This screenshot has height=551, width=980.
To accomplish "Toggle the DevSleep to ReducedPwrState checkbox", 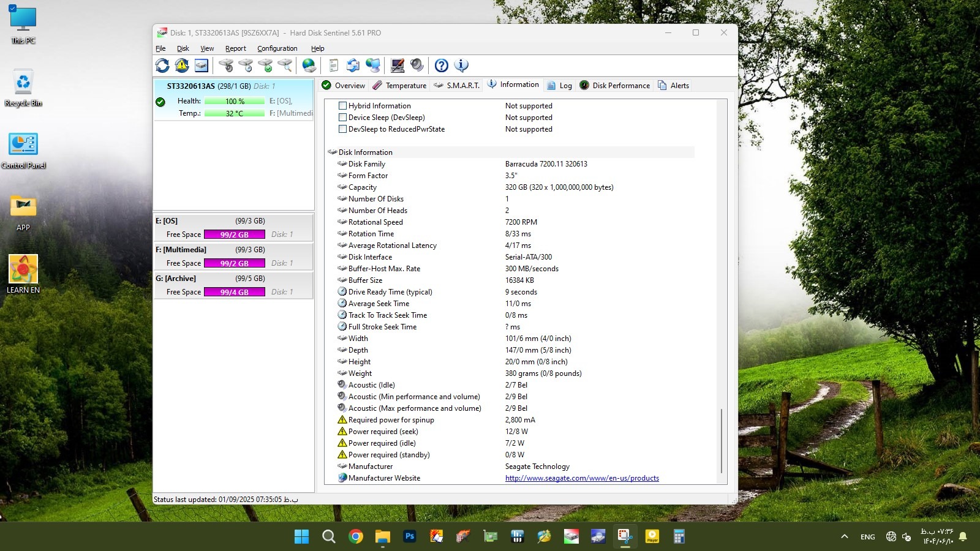I will coord(343,129).
